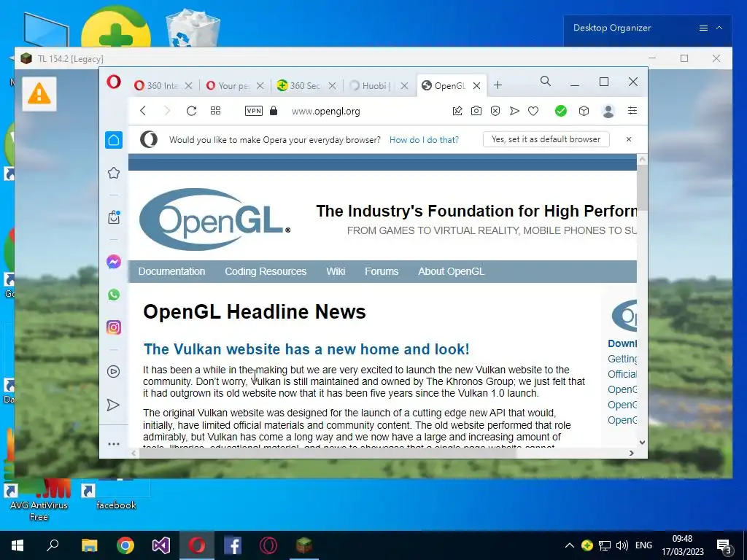Open a new tab with the plus button
The width and height of the screenshot is (747, 560).
(498, 85)
